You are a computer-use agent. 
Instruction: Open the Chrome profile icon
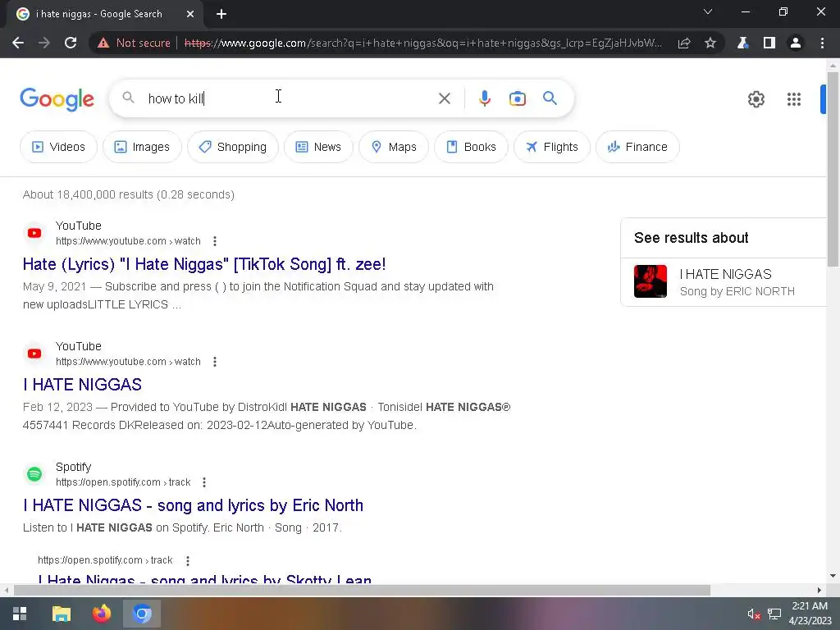(796, 43)
